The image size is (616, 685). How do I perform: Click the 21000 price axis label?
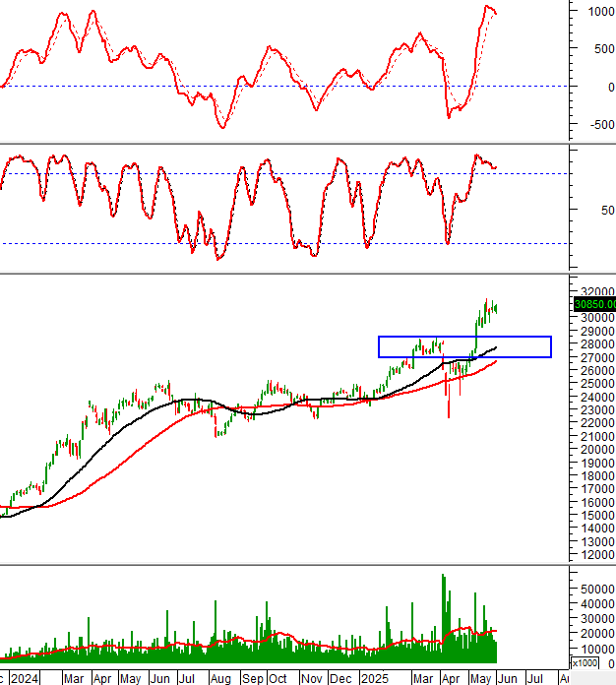597,436
